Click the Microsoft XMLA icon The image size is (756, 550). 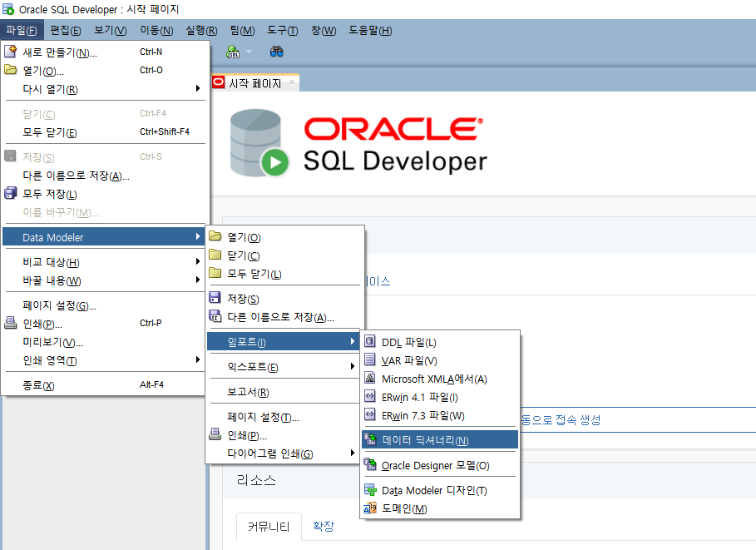pyautogui.click(x=370, y=379)
